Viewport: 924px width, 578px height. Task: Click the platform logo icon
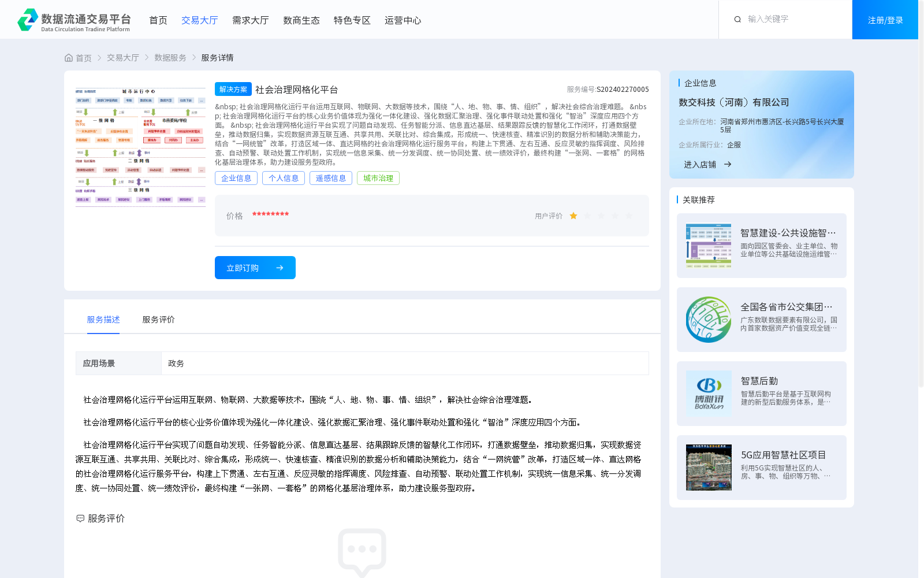point(28,20)
